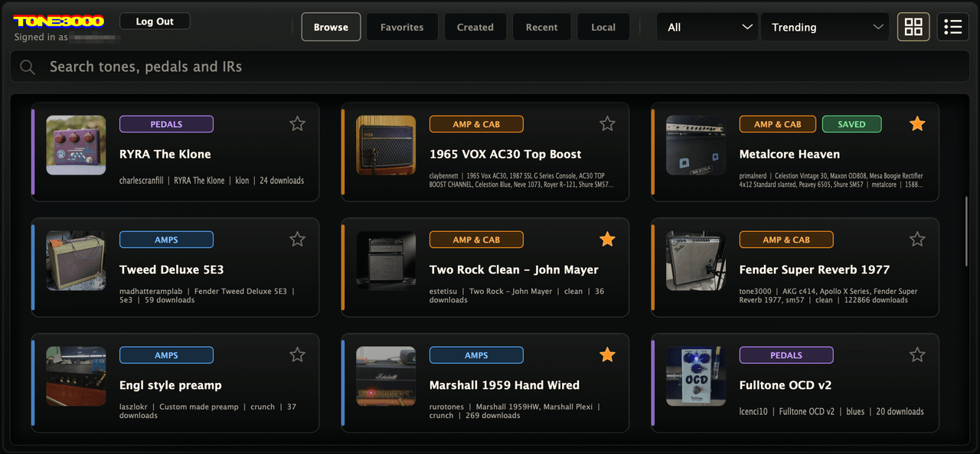Open the RYRA The Klone title
This screenshot has height=454, width=980.
pyautogui.click(x=165, y=154)
